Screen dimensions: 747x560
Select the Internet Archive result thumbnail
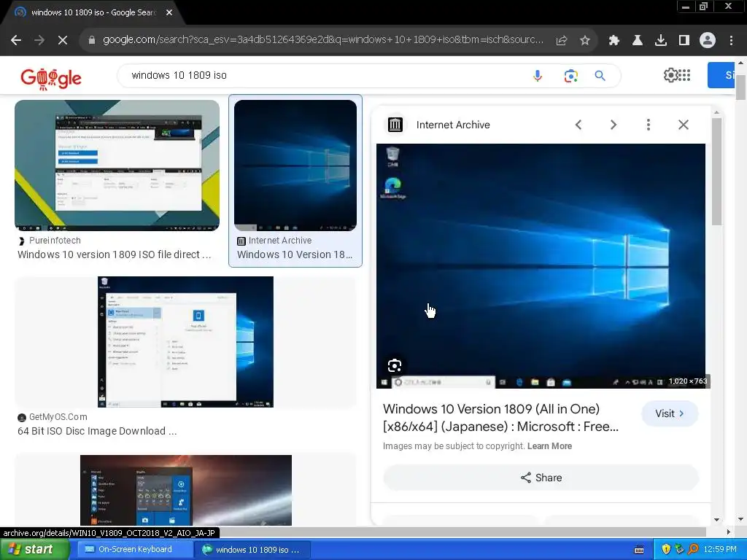click(295, 166)
